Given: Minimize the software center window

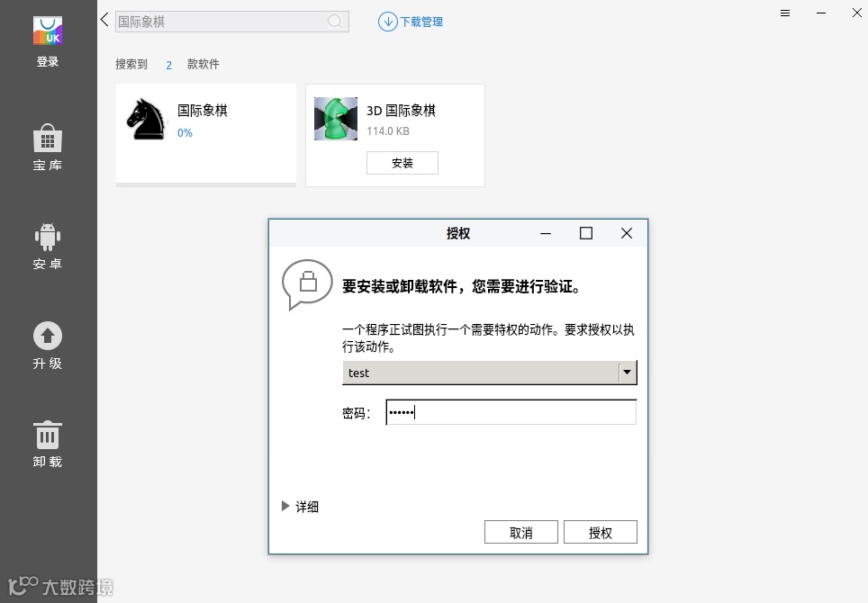Looking at the screenshot, I should coord(821,13).
